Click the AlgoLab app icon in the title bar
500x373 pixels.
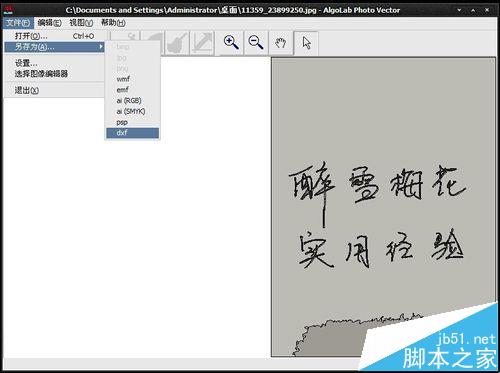pyautogui.click(x=8, y=10)
